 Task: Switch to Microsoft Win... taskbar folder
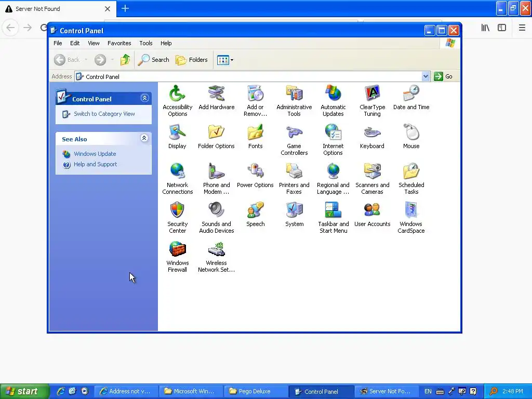[x=191, y=391]
